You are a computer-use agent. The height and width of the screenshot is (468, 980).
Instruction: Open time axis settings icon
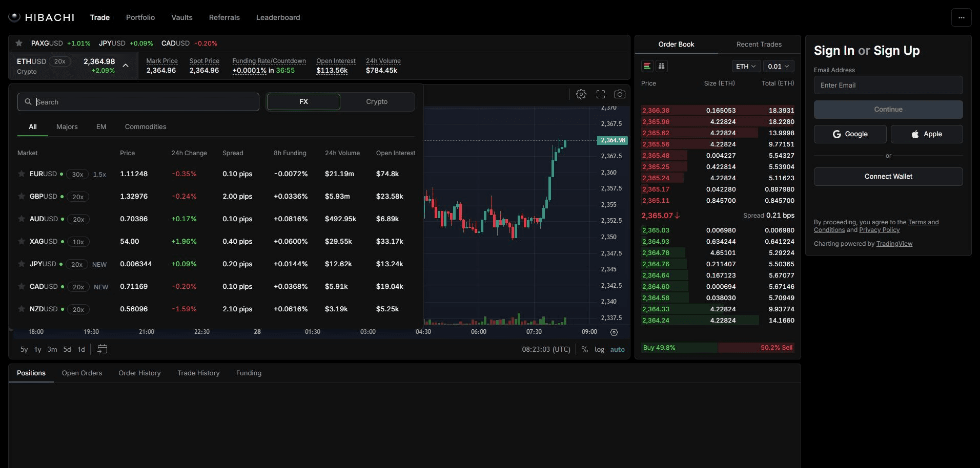click(x=614, y=332)
